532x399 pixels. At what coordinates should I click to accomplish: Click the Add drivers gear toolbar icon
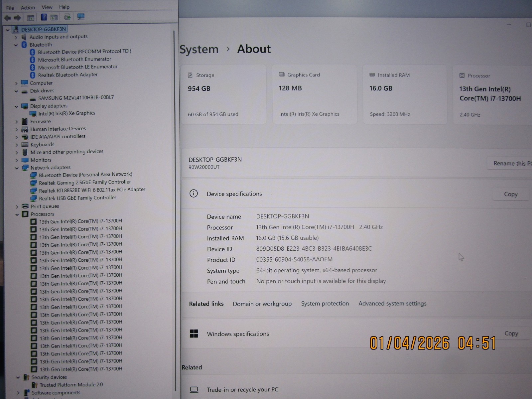pyautogui.click(x=67, y=17)
